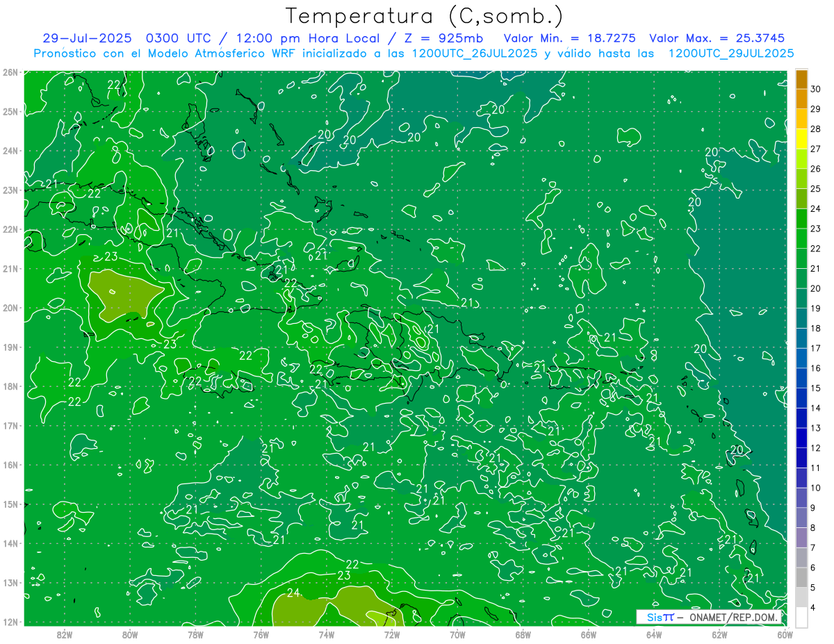The height and width of the screenshot is (644, 834).
Task: Click the '1200UTC_29JUL2025' valid-until time text
Action: 731,53
